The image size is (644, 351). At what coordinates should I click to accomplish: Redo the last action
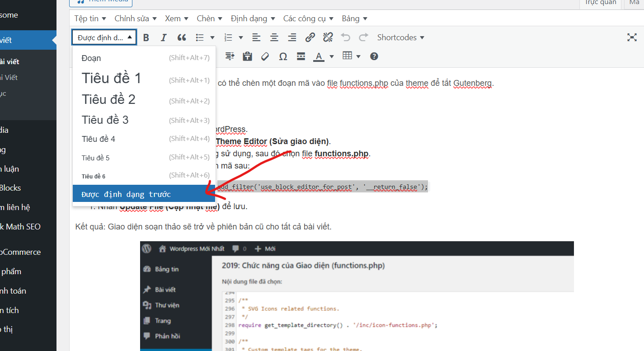[363, 37]
